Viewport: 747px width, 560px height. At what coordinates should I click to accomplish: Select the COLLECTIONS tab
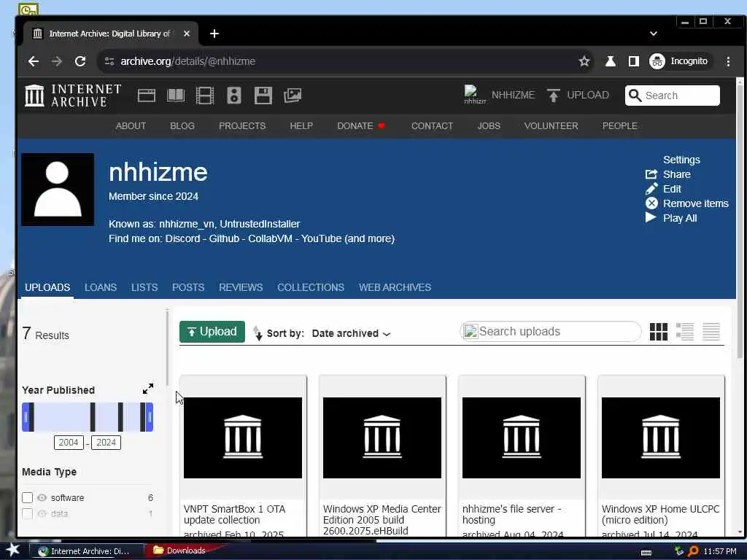pyautogui.click(x=311, y=287)
